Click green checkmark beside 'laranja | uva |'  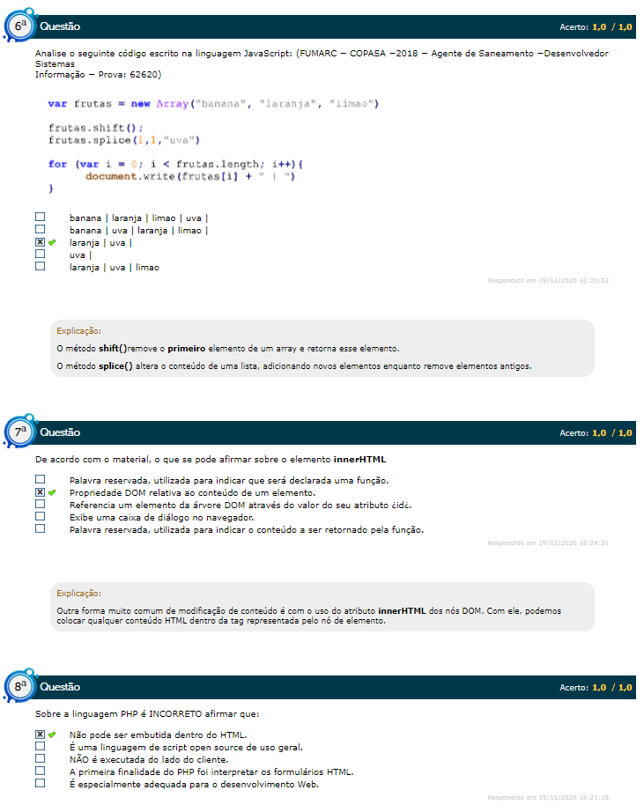coord(52,242)
